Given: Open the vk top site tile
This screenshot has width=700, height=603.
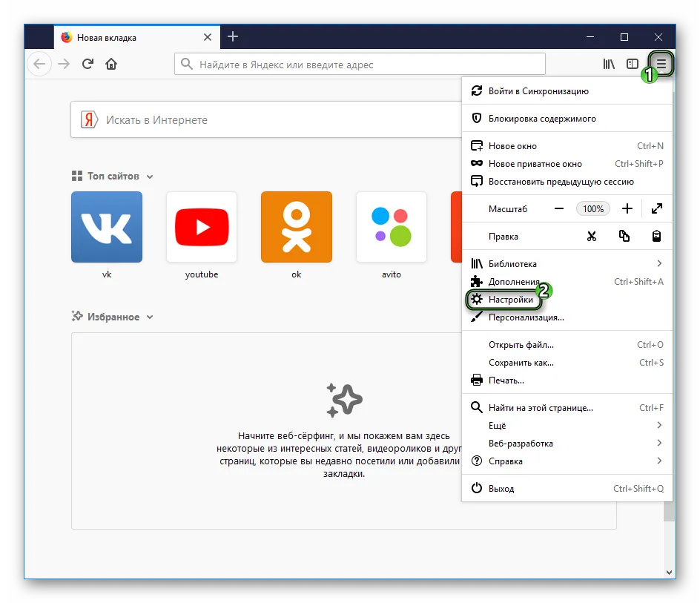Looking at the screenshot, I should [107, 227].
